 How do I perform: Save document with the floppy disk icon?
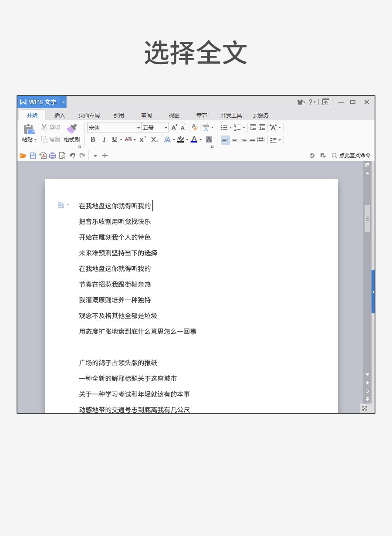[33, 156]
